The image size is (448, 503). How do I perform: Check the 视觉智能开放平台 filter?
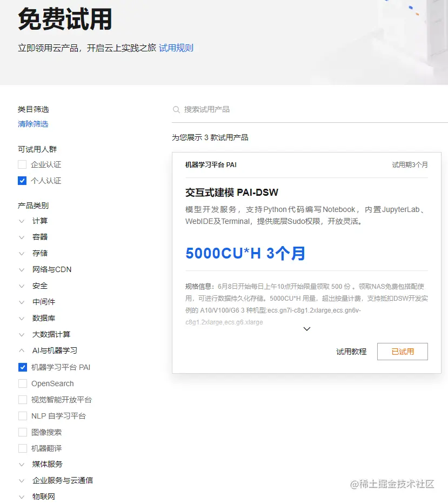coord(23,400)
